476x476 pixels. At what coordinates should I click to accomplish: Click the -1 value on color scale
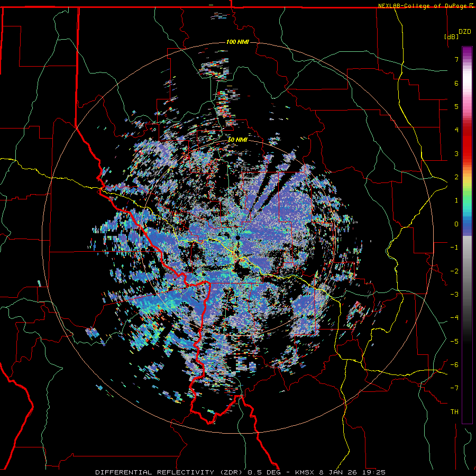454,248
